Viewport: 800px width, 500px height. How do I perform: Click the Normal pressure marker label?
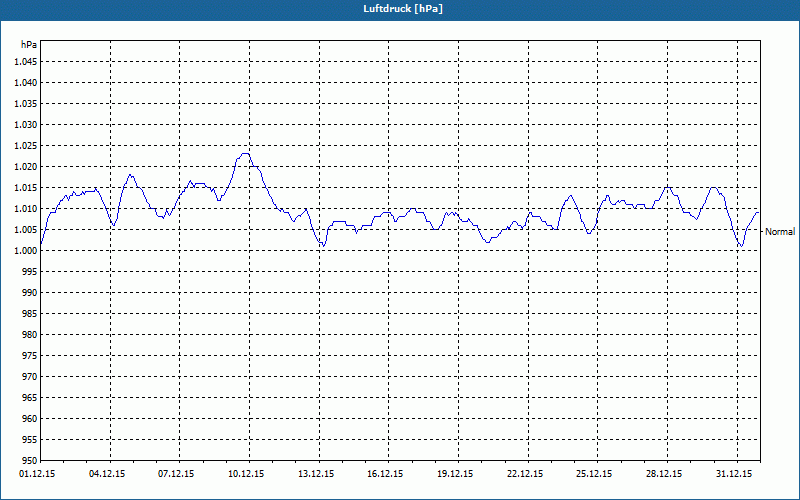(780, 232)
